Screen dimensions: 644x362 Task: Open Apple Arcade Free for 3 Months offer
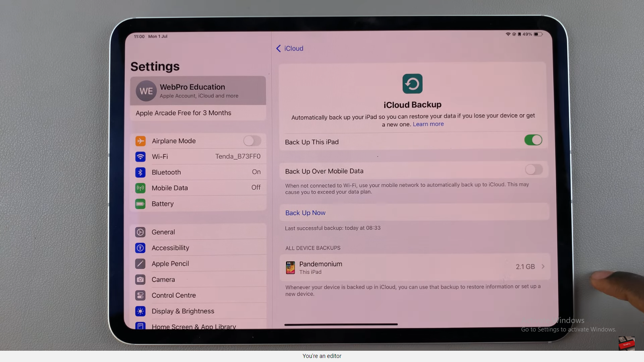[198, 113]
